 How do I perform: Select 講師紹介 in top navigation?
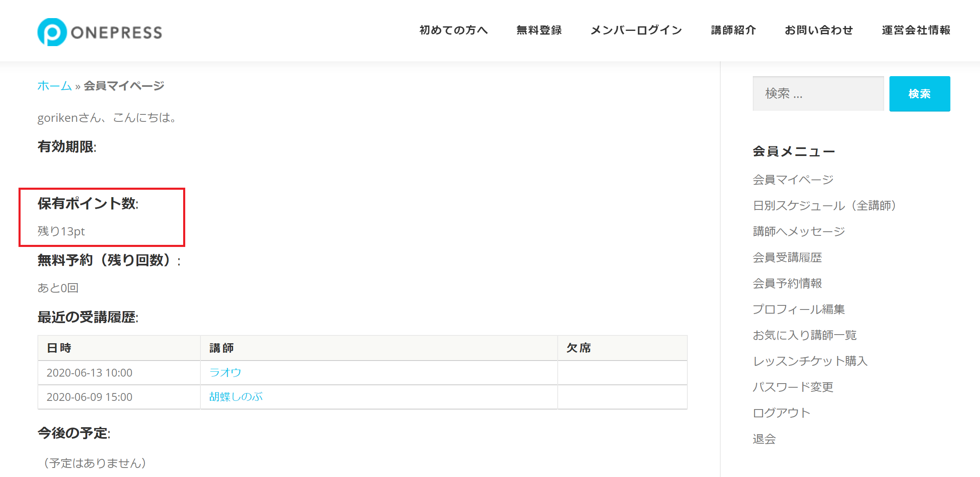[x=733, y=30]
